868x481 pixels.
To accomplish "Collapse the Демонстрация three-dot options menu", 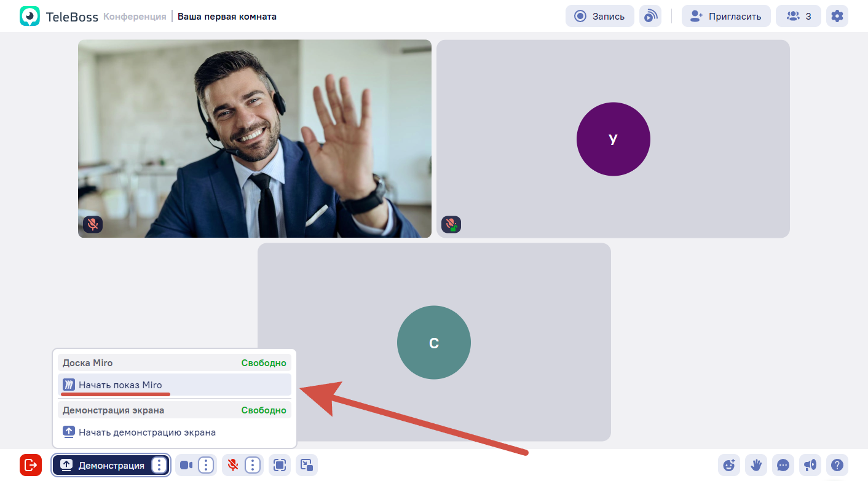I will [x=159, y=465].
